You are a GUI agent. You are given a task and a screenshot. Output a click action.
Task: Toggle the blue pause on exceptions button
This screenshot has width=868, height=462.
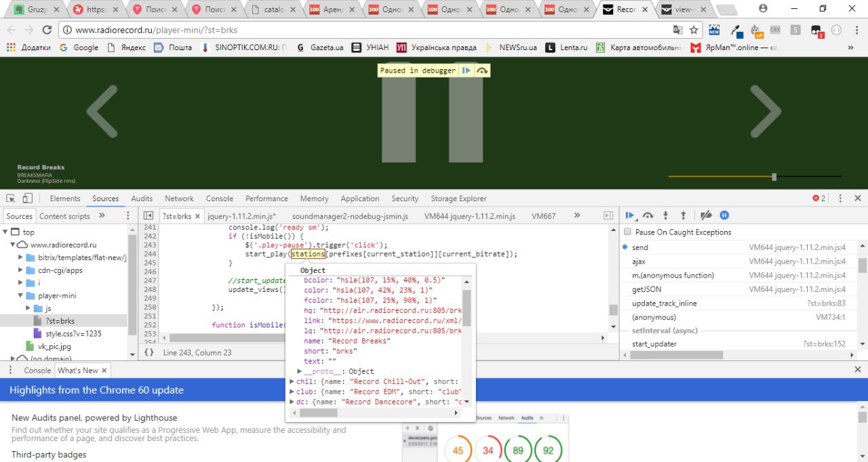click(724, 215)
